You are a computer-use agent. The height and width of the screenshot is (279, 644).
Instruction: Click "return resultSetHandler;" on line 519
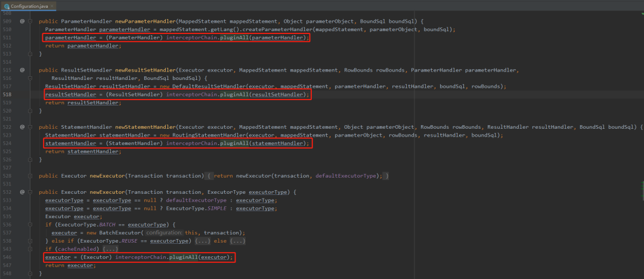pos(84,103)
